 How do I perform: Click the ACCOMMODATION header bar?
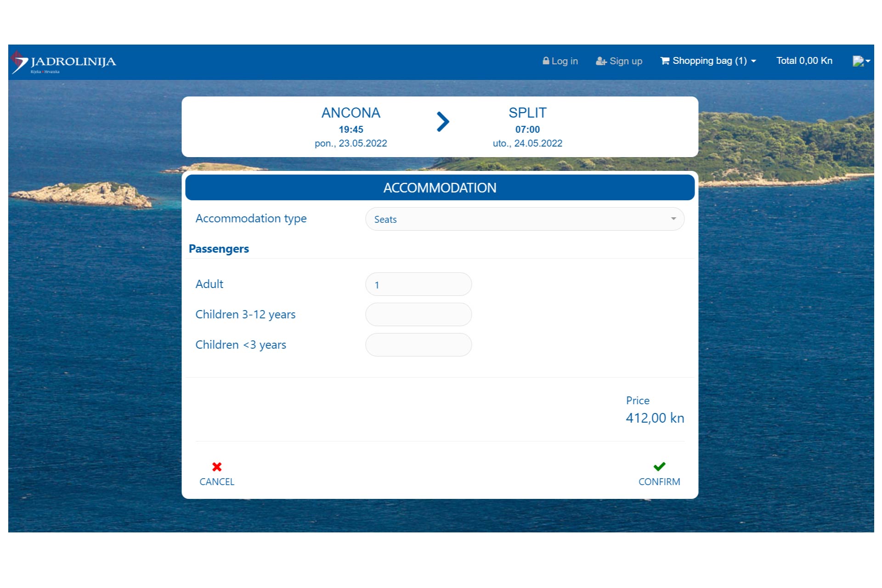tap(440, 187)
